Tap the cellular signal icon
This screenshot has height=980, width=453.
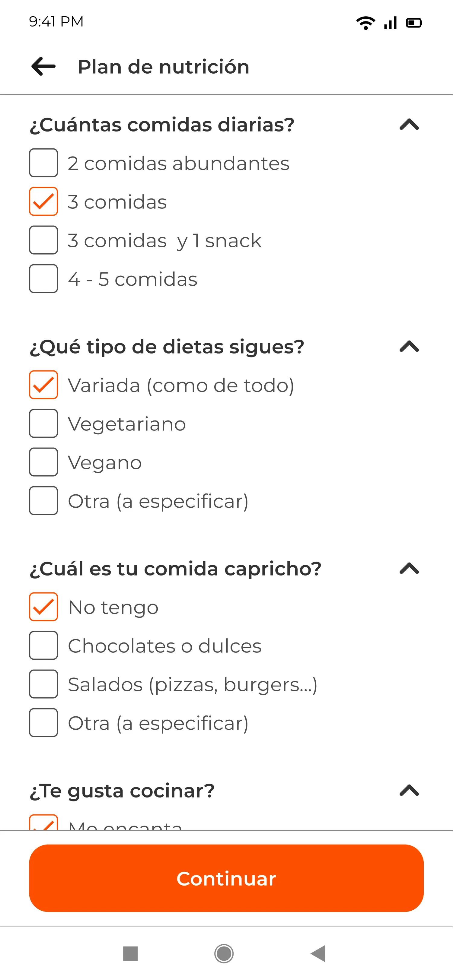391,23
